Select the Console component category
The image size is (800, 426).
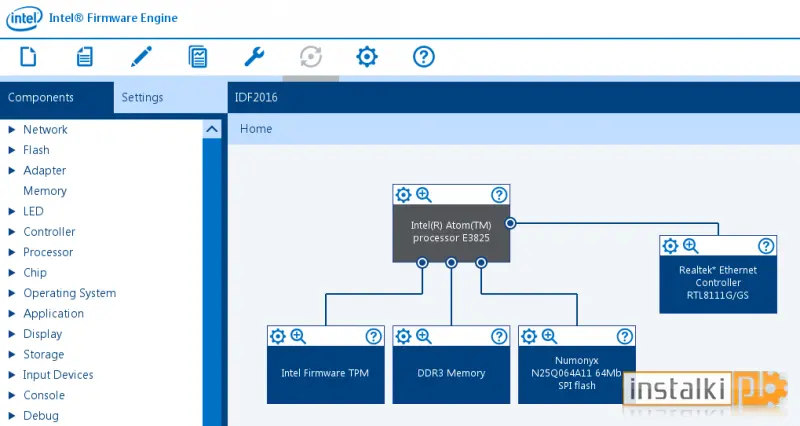(x=44, y=395)
